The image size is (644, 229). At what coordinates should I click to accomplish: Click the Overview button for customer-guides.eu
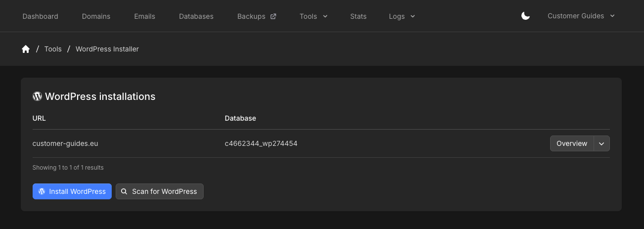pos(572,143)
